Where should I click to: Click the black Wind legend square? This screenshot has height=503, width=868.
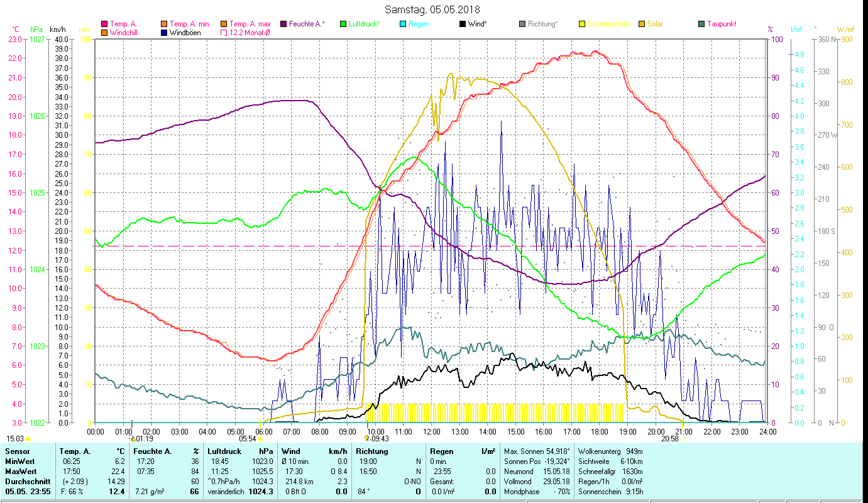pyautogui.click(x=462, y=24)
